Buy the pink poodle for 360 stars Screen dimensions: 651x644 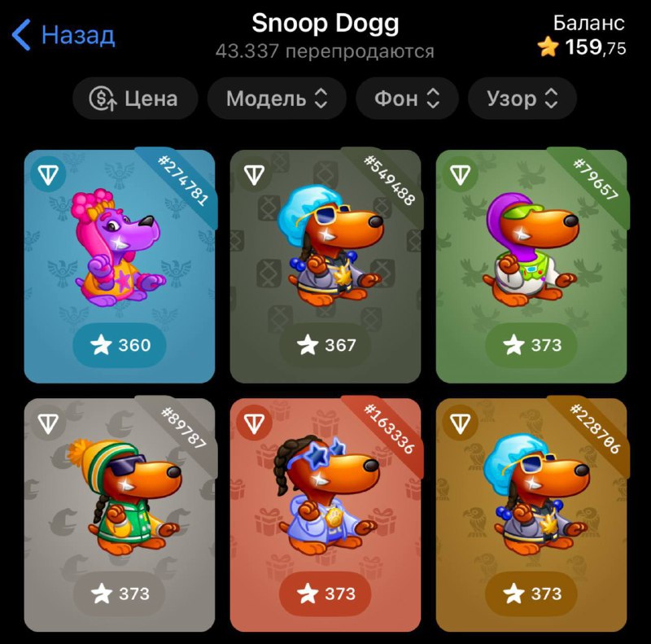pos(120,345)
